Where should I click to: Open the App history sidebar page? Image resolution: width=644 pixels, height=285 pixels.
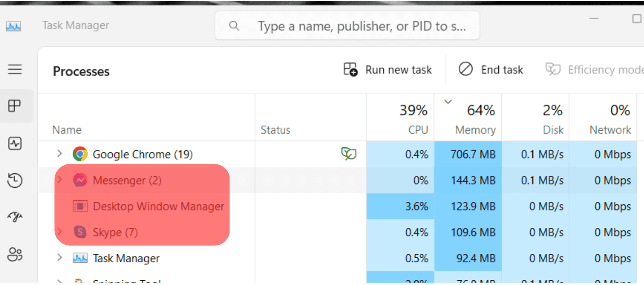click(x=15, y=180)
